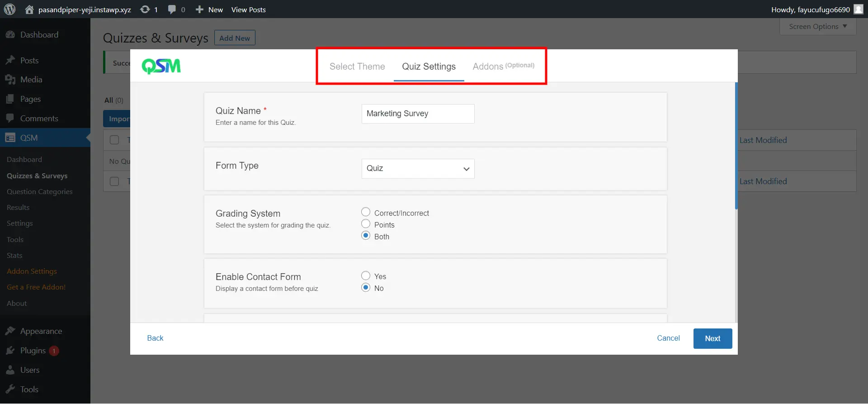Click the user avatar next to Howdy
Viewport: 868px width, 404px height.
click(859, 9)
